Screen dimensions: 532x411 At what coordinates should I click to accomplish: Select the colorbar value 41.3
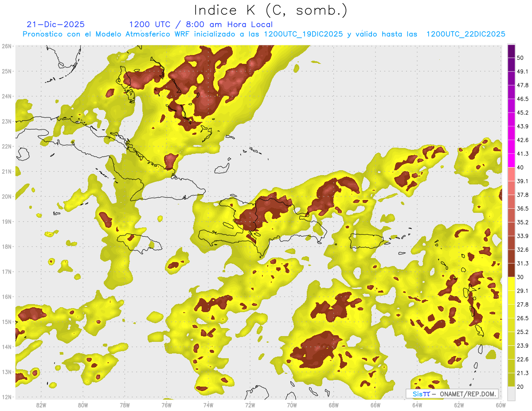pyautogui.click(x=523, y=154)
